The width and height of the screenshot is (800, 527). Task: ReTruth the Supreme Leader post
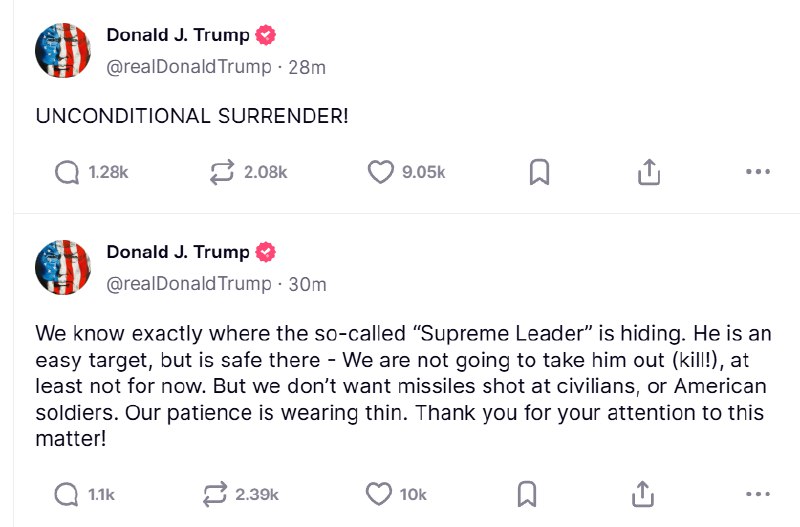click(215, 494)
